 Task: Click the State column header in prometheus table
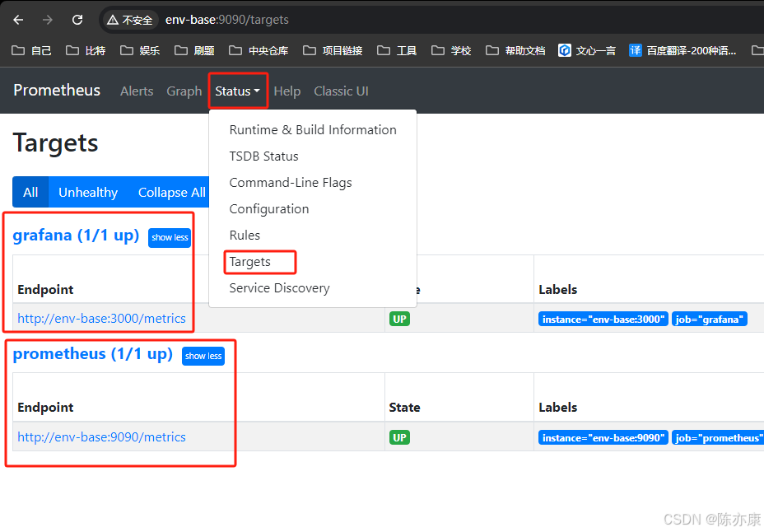tap(404, 408)
